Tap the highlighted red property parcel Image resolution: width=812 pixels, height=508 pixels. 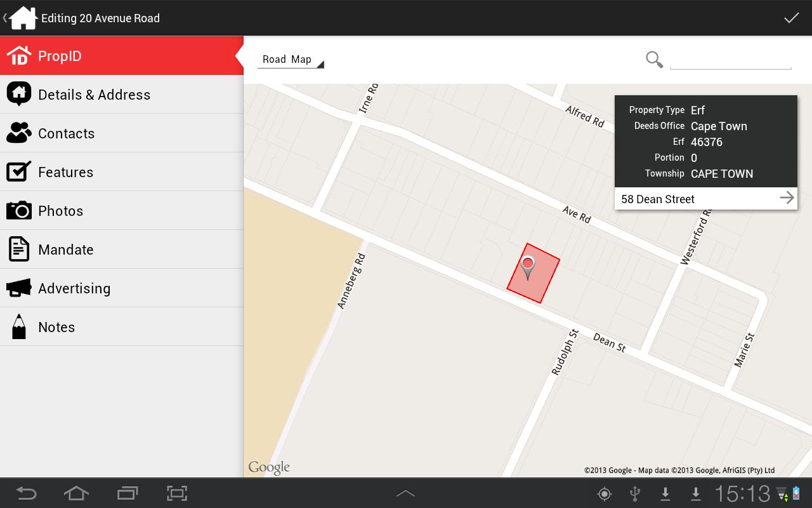coord(534,273)
